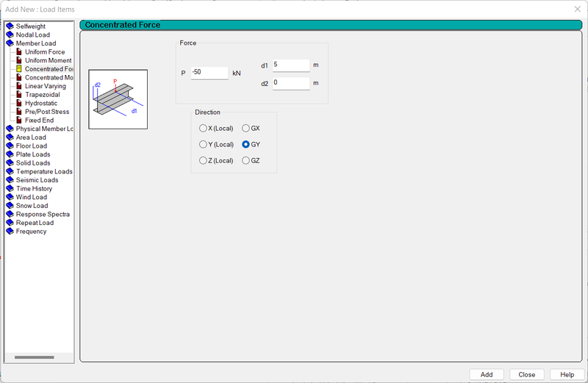Viewport: 588px width, 383px height.
Task: Click the Help button
Action: tap(567, 374)
